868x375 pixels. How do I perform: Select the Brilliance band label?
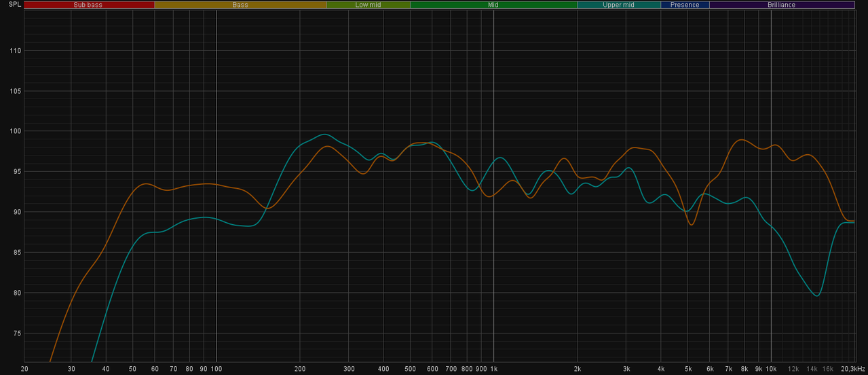coord(782,5)
